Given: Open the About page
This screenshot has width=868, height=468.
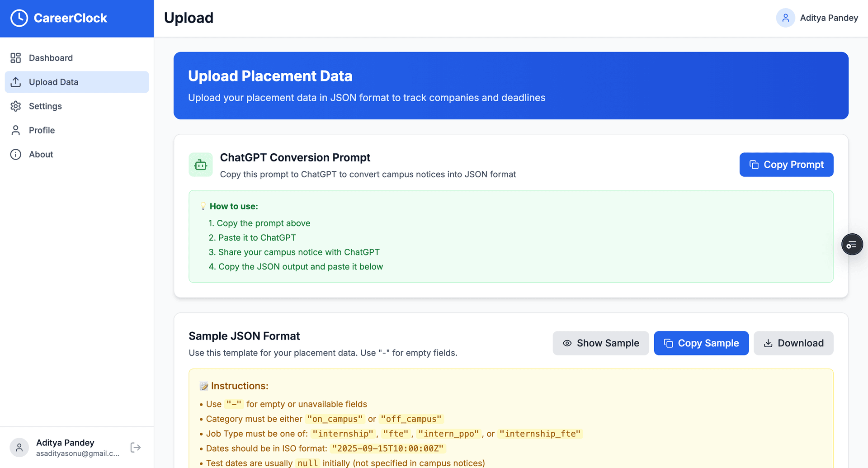Looking at the screenshot, I should coord(77,155).
